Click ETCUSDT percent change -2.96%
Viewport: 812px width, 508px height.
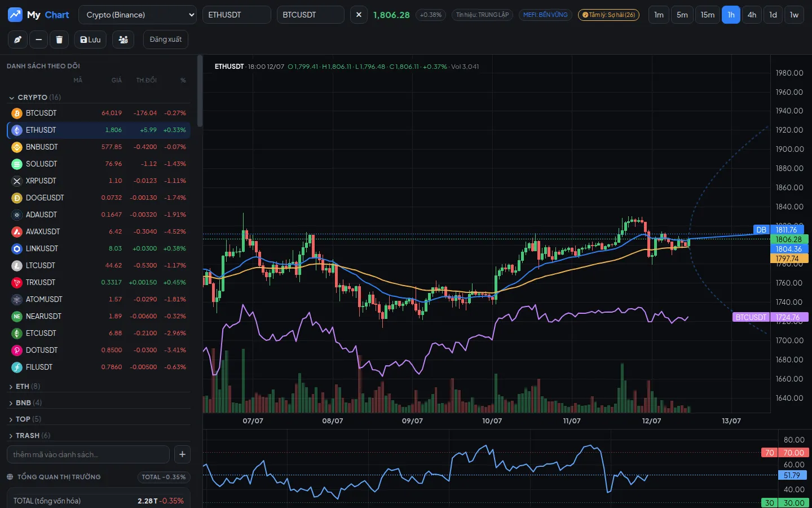(175, 333)
